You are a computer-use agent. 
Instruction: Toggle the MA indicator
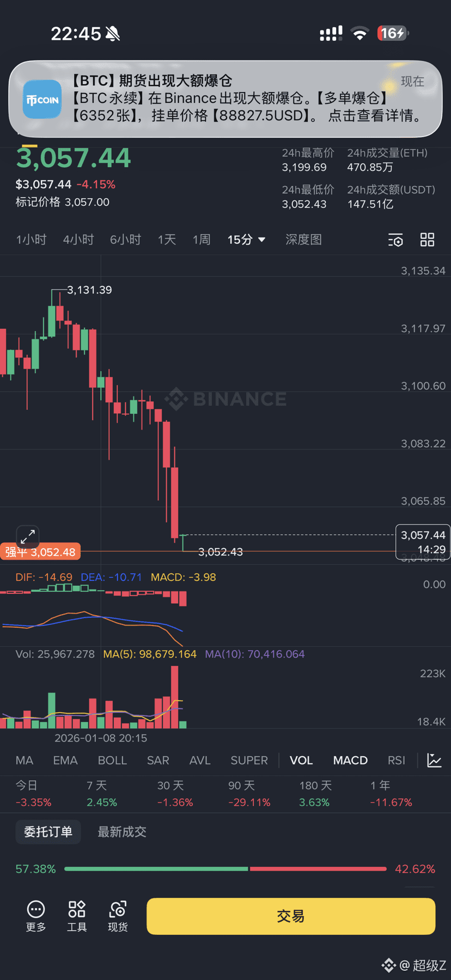25,760
